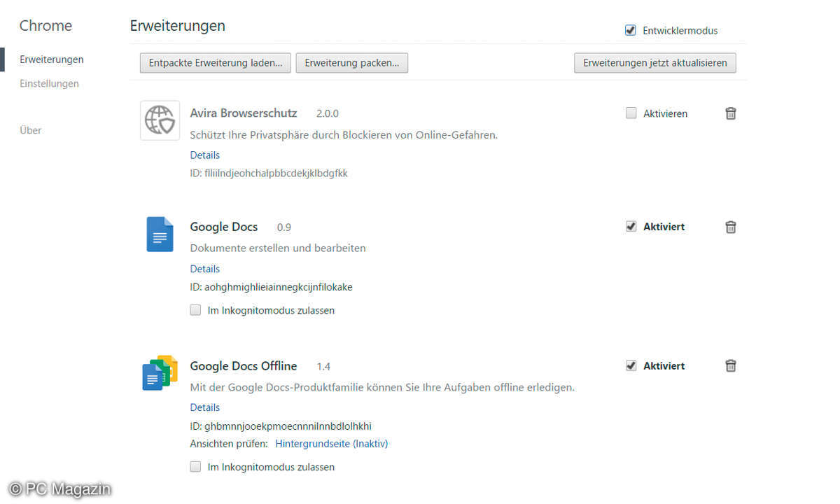Viewport: 840px width, 504px height.
Task: Click trash icon for Google Docs Offline
Action: tap(730, 365)
